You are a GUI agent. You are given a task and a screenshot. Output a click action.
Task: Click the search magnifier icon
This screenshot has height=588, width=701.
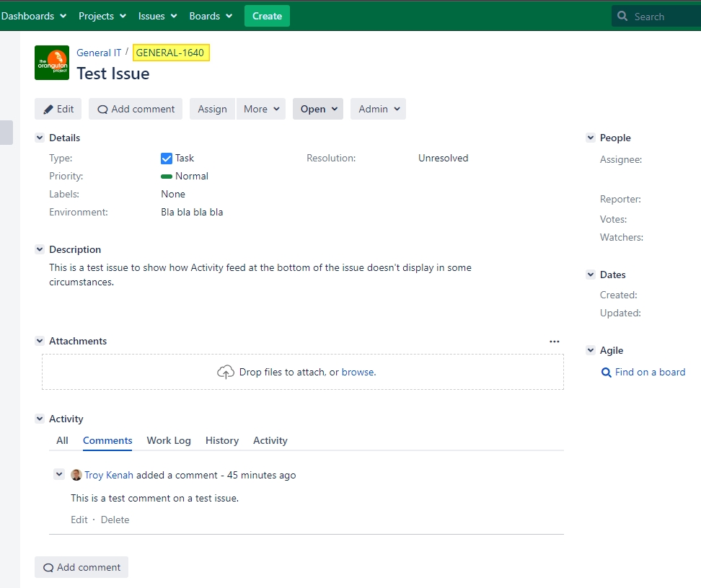622,16
